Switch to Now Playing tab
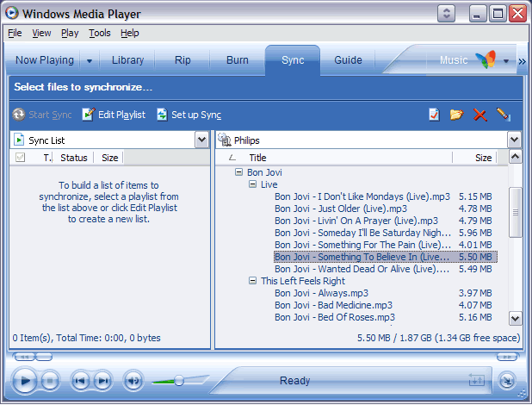 pos(45,60)
